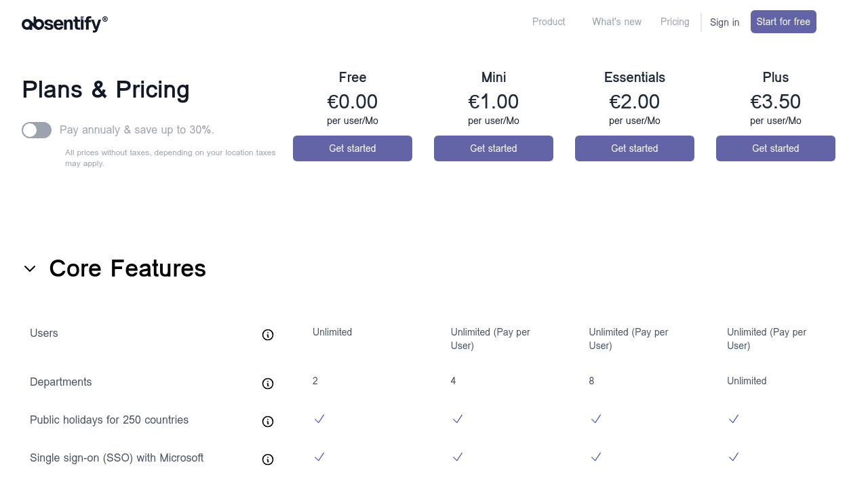The image size is (868, 488).
Task: Click Get started under Mini plan
Action: tap(494, 148)
